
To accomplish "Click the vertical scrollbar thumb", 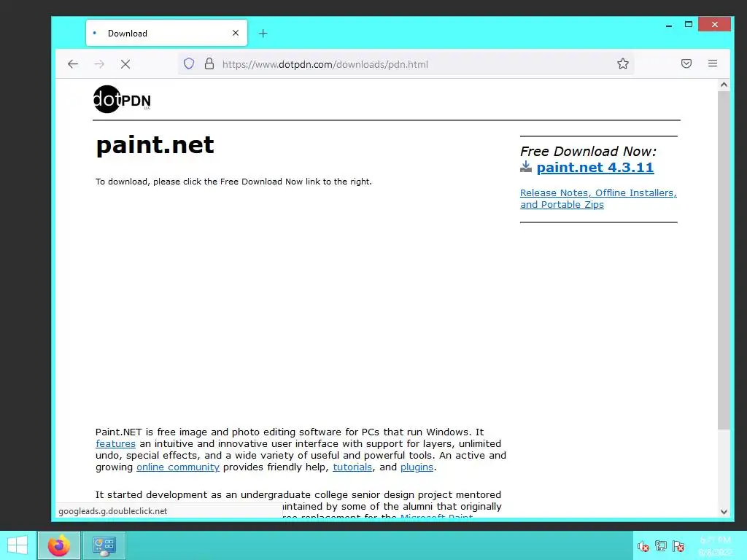I will click(x=724, y=260).
